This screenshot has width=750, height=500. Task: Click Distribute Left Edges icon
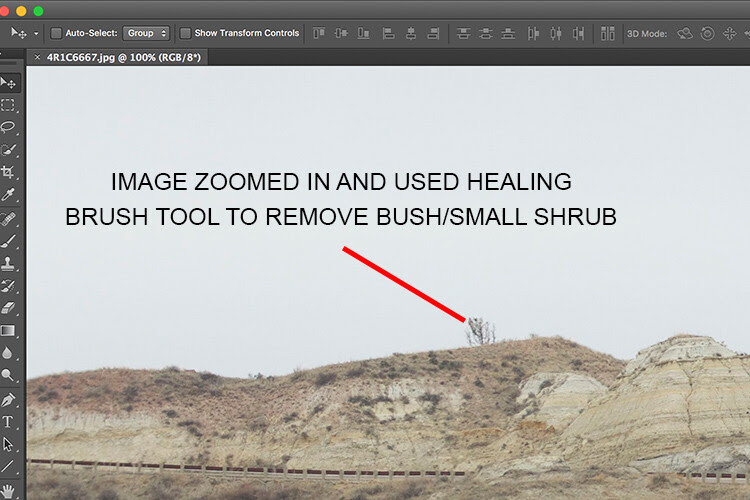(x=533, y=33)
